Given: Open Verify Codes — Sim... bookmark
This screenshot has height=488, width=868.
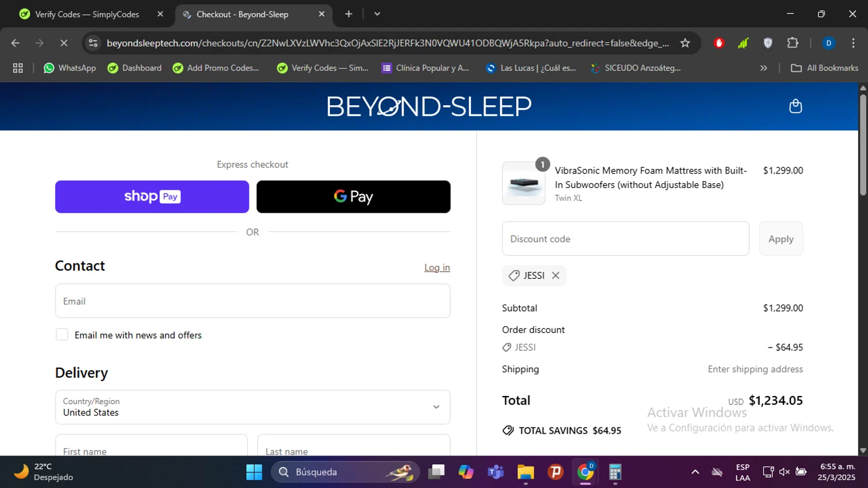Looking at the screenshot, I should pos(323,68).
